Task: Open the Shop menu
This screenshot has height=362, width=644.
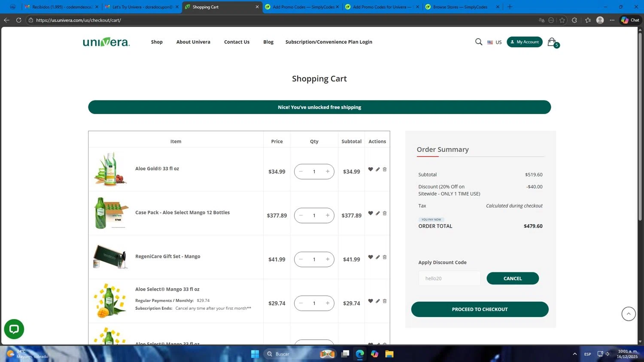Action: [x=157, y=42]
